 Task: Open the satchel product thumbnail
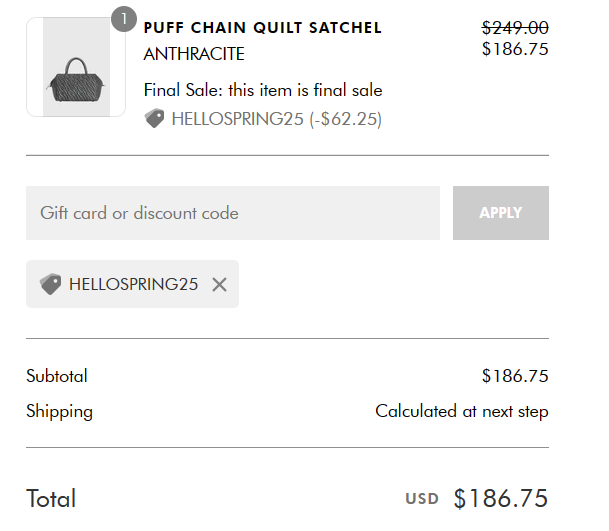(76, 67)
